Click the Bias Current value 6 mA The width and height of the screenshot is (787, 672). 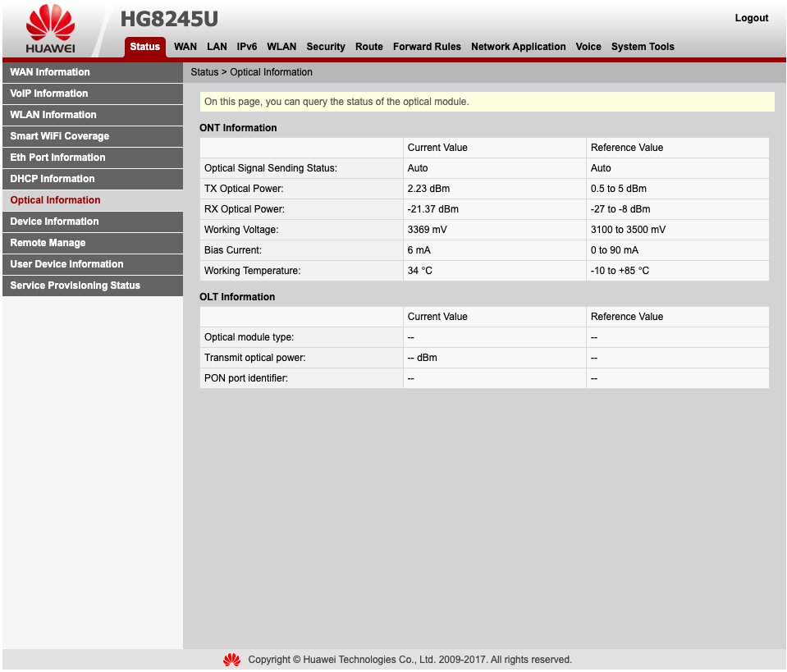[419, 250]
